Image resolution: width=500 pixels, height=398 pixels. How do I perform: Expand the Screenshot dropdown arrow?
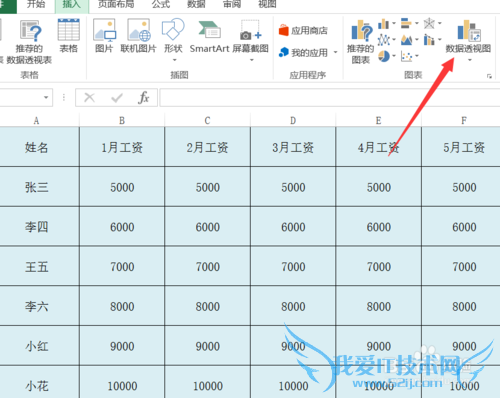pos(252,60)
